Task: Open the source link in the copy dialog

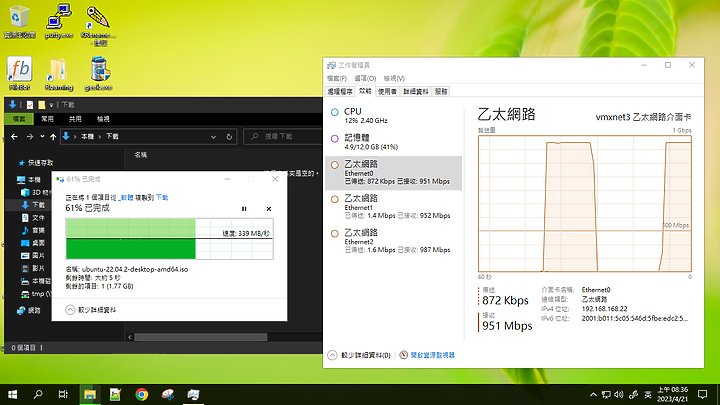Action: [x=126, y=197]
